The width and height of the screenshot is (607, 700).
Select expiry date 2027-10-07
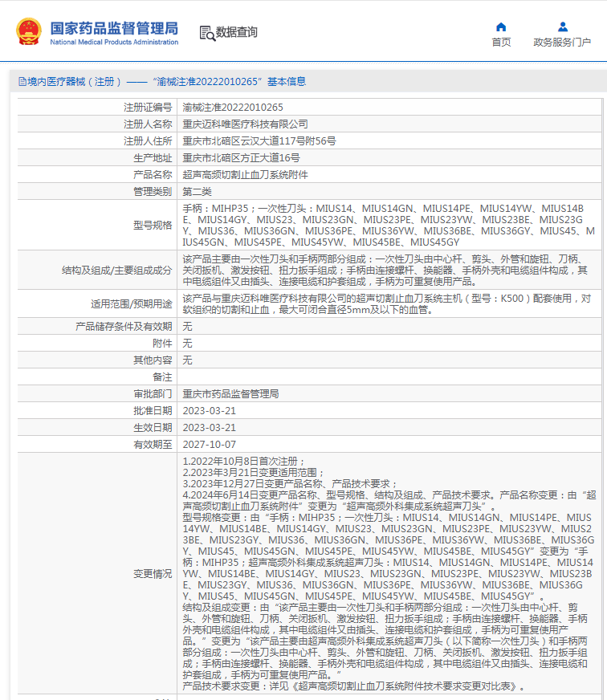tap(209, 445)
